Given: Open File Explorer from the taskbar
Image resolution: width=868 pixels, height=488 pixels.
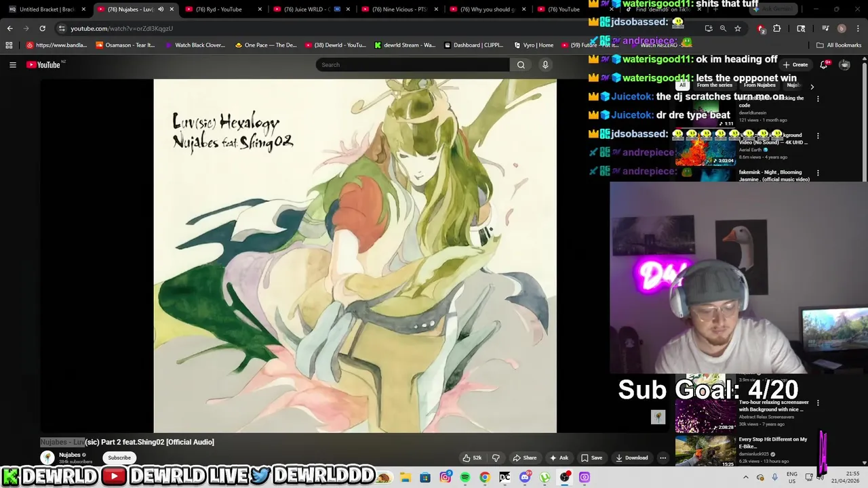Looking at the screenshot, I should (405, 477).
